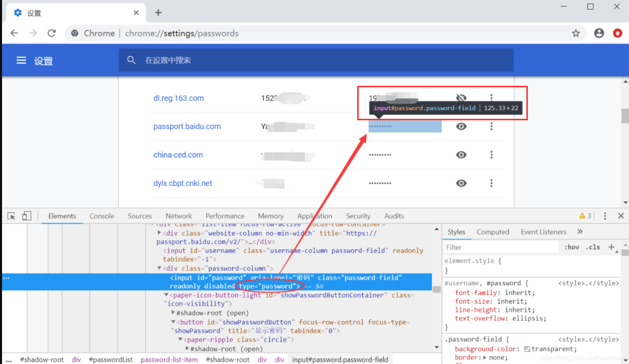
Task: Toggle the DevTools device toolbar
Action: point(27,216)
